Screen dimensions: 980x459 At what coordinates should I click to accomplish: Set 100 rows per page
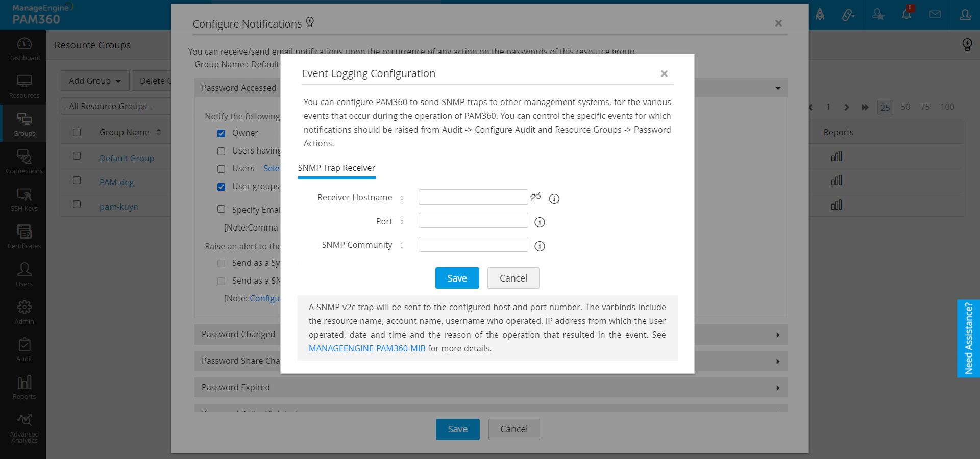click(x=947, y=107)
